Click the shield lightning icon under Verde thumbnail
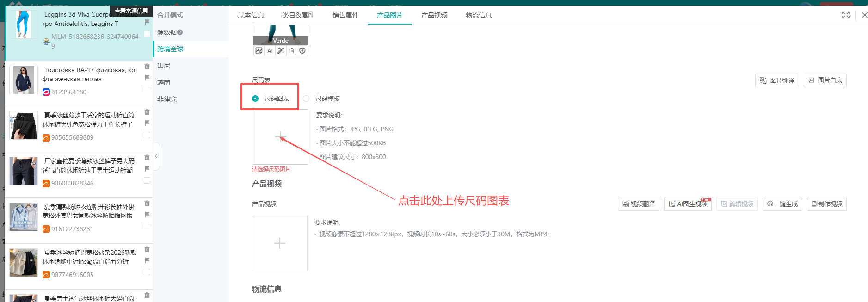868x302 pixels. pos(302,51)
